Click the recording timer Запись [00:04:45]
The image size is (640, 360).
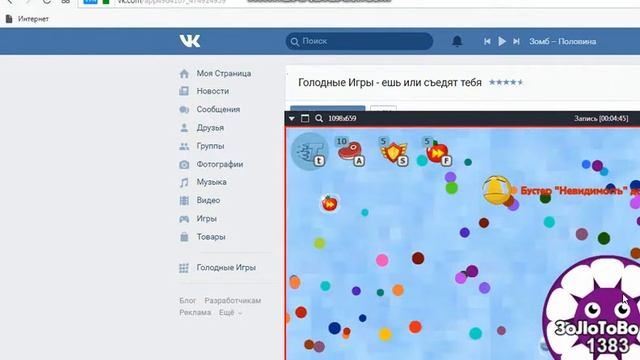pos(601,118)
